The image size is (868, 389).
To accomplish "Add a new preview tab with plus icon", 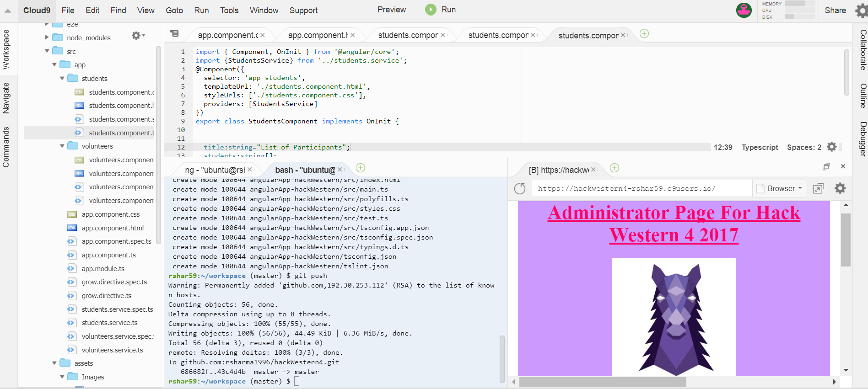I will pos(615,168).
